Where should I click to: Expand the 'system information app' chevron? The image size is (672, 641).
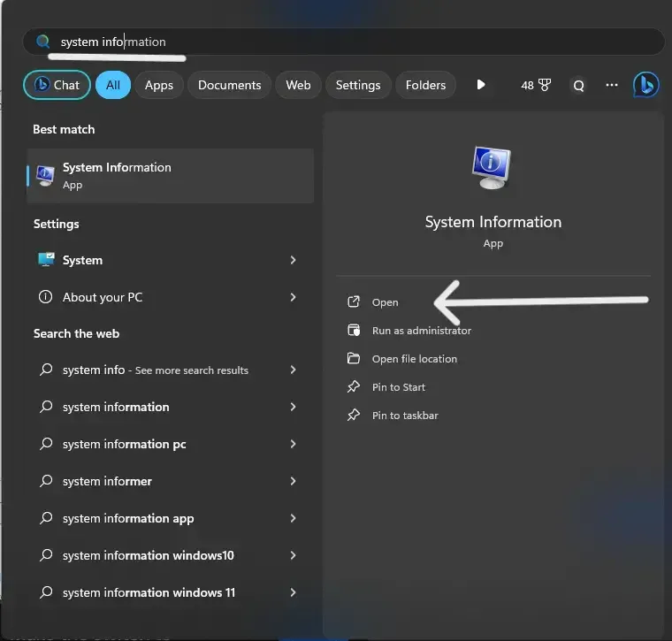[294, 518]
